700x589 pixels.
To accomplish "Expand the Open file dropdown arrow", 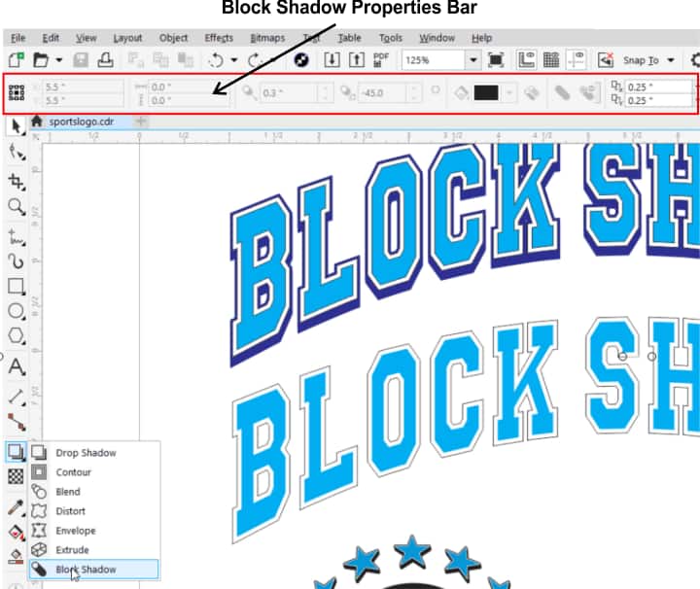I will (x=59, y=60).
